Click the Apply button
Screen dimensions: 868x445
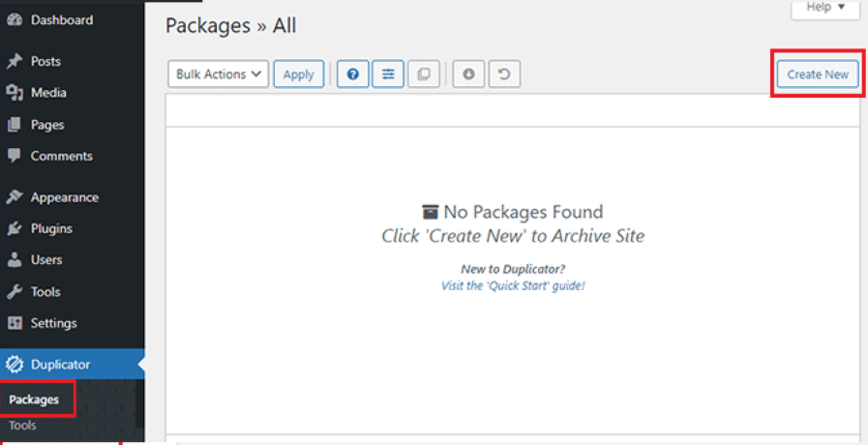pos(298,74)
